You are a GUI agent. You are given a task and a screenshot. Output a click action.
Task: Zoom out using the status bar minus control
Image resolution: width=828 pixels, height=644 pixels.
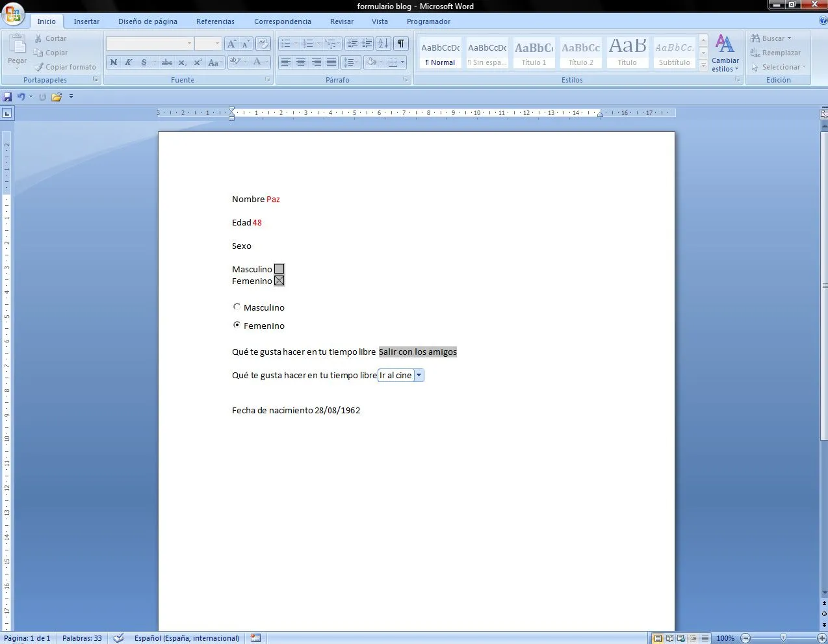[745, 638]
